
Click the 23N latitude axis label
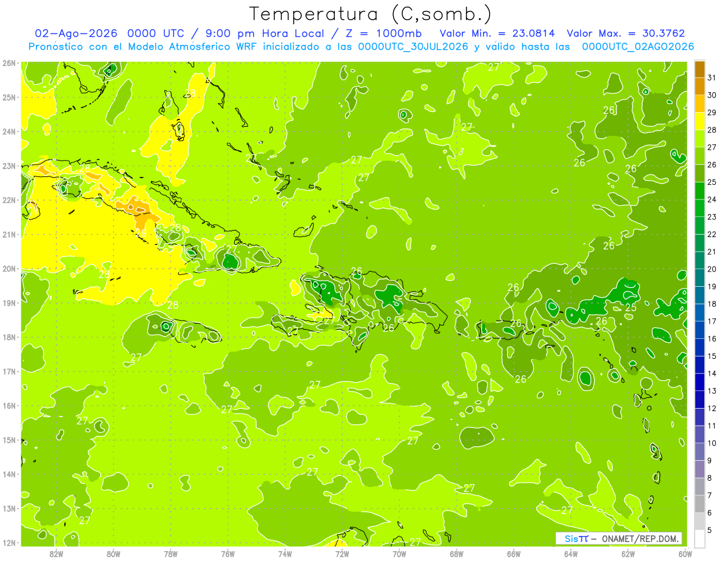point(8,166)
